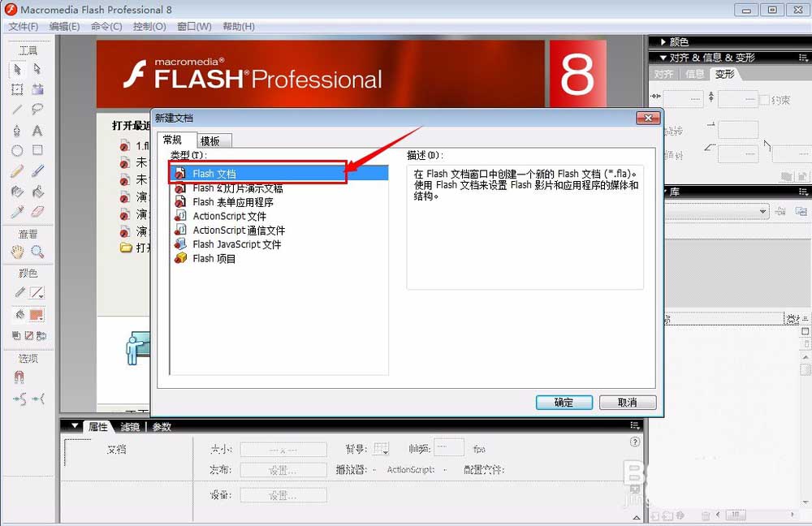Toggle the Snap to Objects magnet
The height and width of the screenshot is (526, 812).
pos(19,377)
